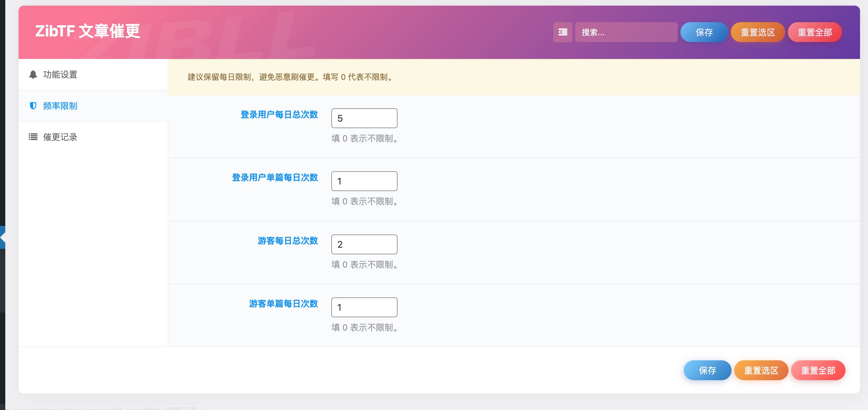The height and width of the screenshot is (410, 868).
Task: Click the 保存 button in the header
Action: click(x=704, y=32)
